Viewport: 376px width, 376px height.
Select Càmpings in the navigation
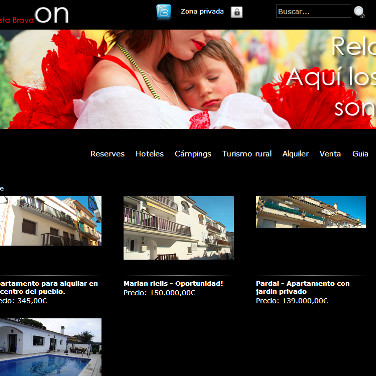[193, 154]
